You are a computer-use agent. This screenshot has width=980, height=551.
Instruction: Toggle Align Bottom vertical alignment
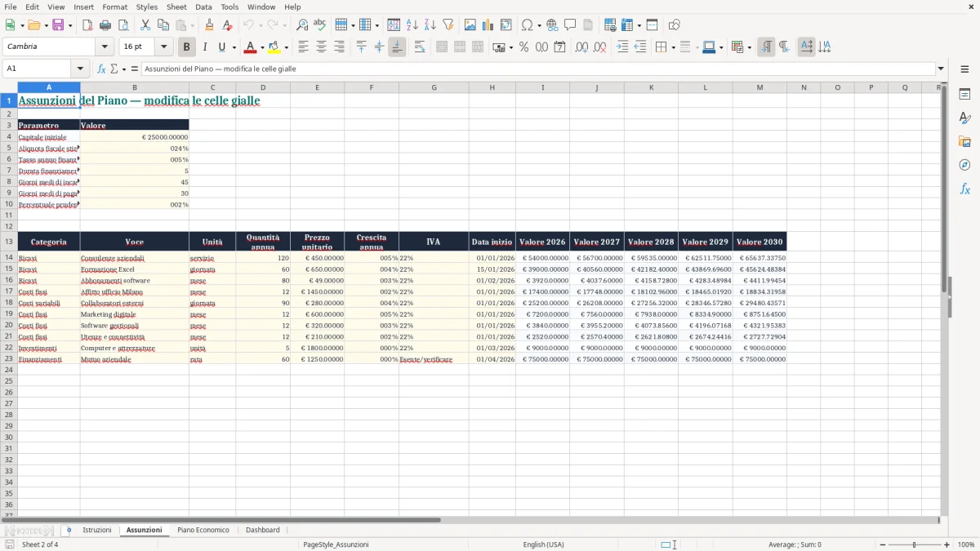click(x=397, y=47)
